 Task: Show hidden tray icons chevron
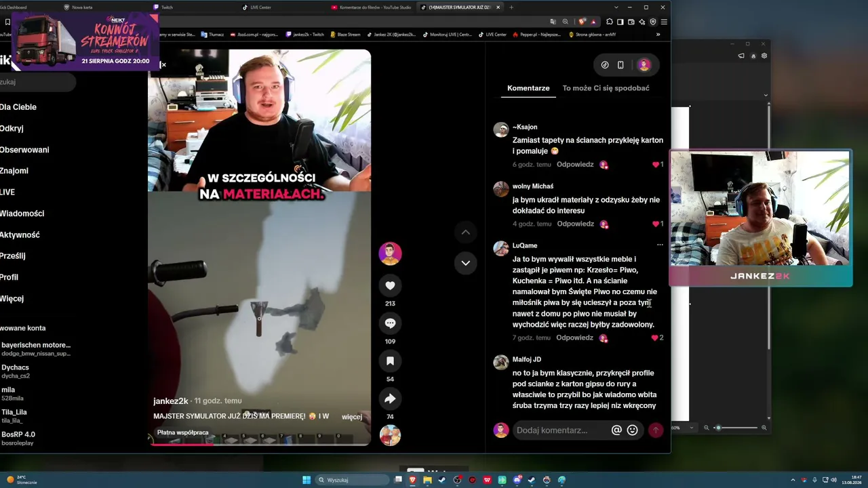coord(793,480)
